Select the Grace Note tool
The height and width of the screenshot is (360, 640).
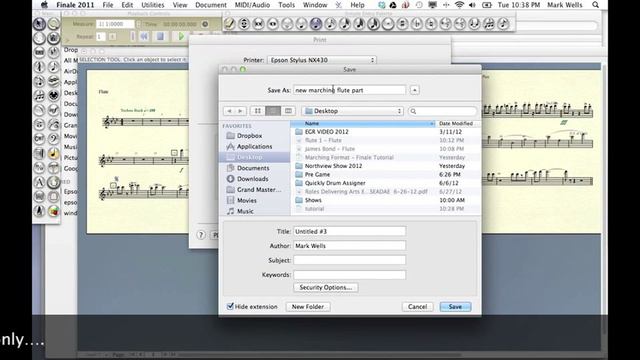[503, 24]
